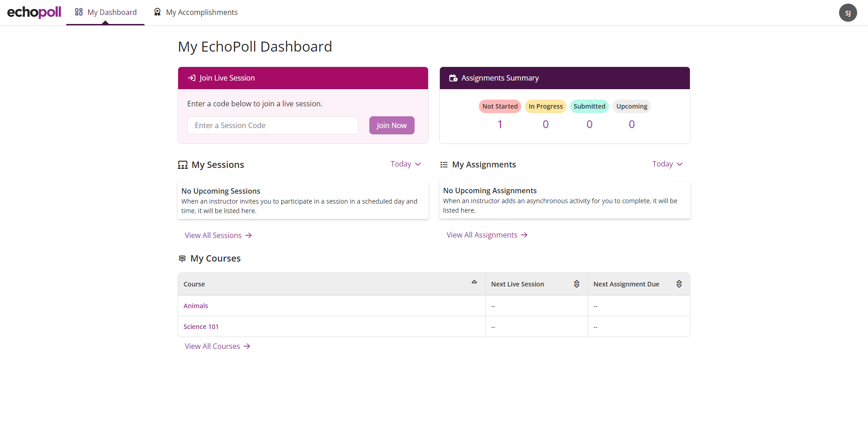Expand the My Assignments Today dropdown
868x424 pixels.
click(x=667, y=164)
